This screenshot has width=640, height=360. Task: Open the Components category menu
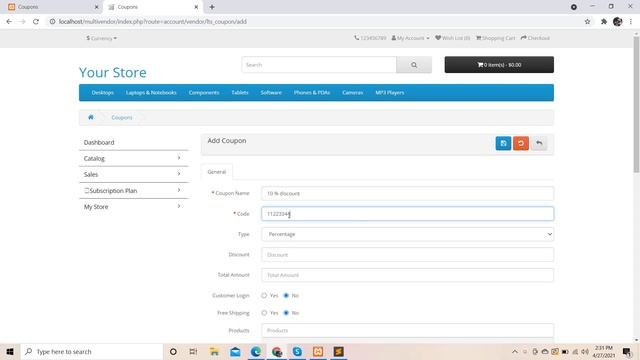[204, 93]
